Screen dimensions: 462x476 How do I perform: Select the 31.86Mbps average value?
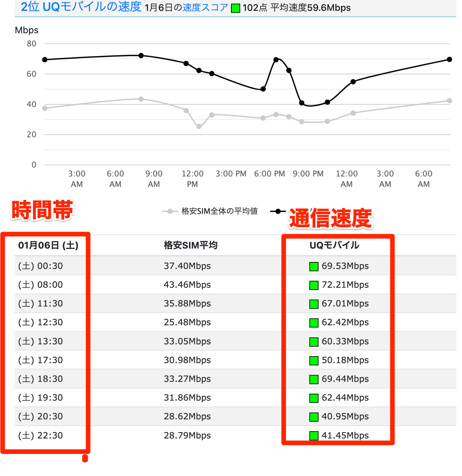(x=187, y=398)
